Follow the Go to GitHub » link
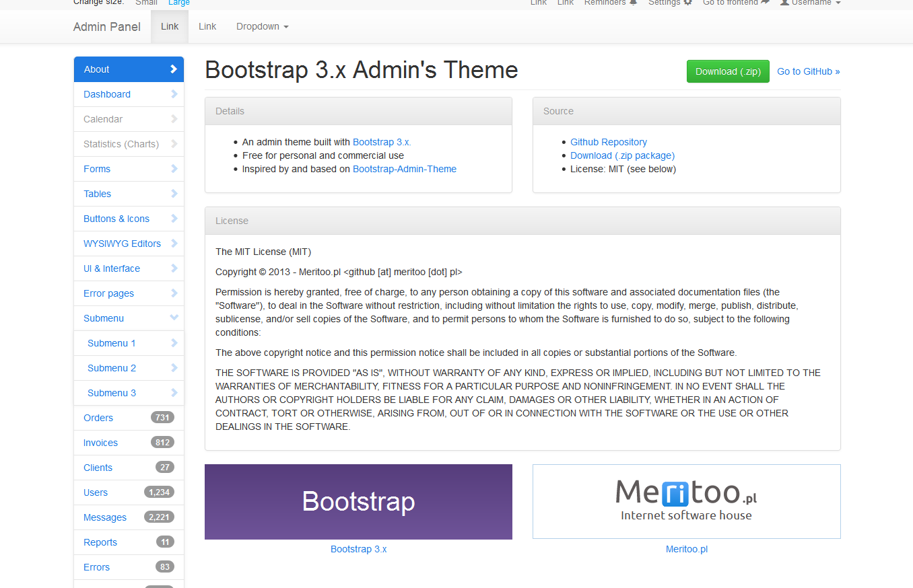This screenshot has width=913, height=588. click(809, 71)
